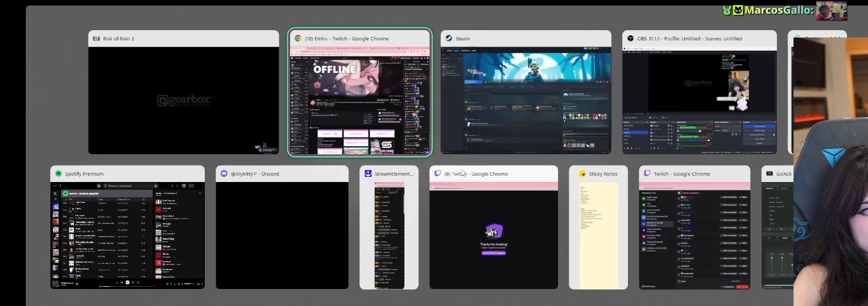The image size is (868, 306).
Task: Click the '@Alykitty - Discord' title text
Action: click(x=255, y=174)
